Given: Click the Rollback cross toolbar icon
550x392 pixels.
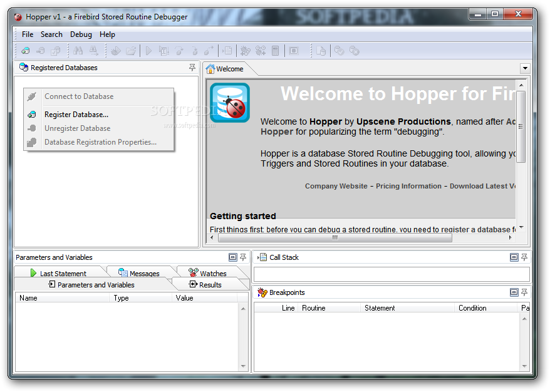Looking at the screenshot, I should [x=355, y=51].
